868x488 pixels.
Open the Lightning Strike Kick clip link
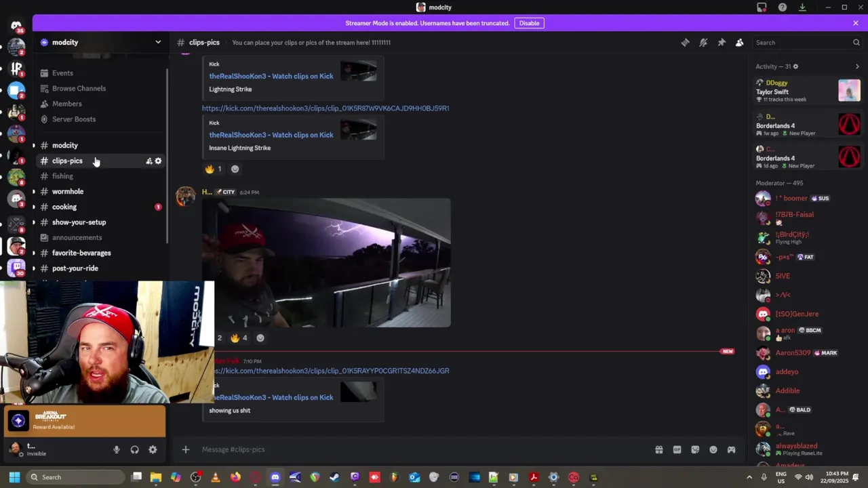pyautogui.click(x=271, y=76)
